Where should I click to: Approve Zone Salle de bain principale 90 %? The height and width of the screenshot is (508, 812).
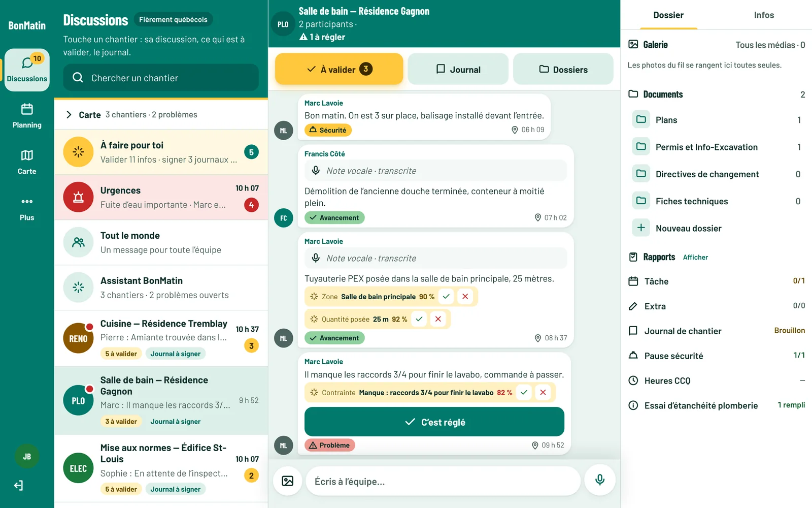coord(446,297)
